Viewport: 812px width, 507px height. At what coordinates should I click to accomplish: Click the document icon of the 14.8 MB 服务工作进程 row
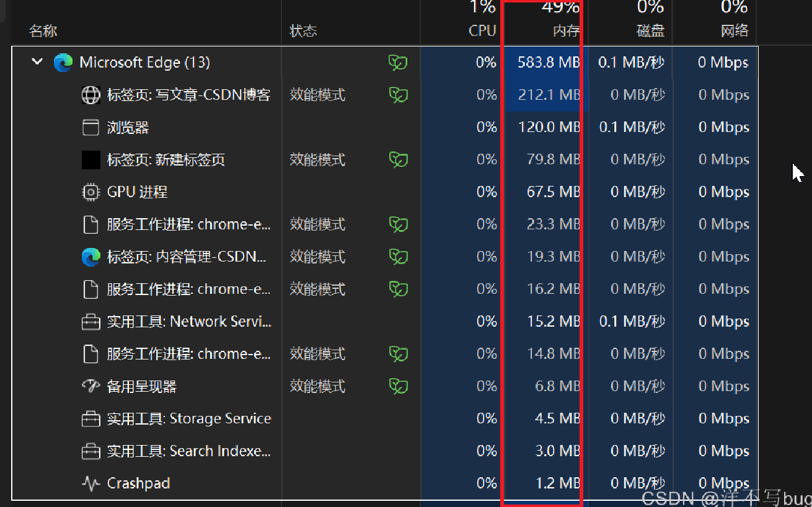(x=91, y=354)
